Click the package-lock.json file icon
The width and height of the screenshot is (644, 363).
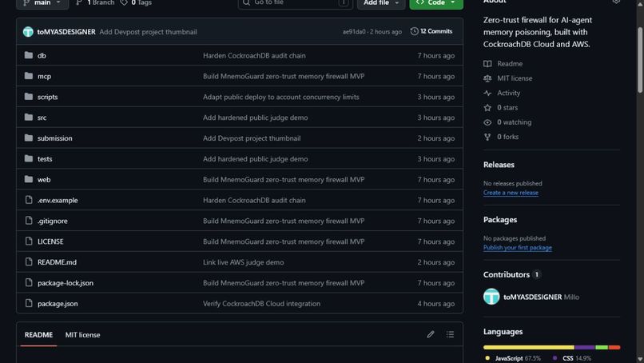[x=28, y=282]
